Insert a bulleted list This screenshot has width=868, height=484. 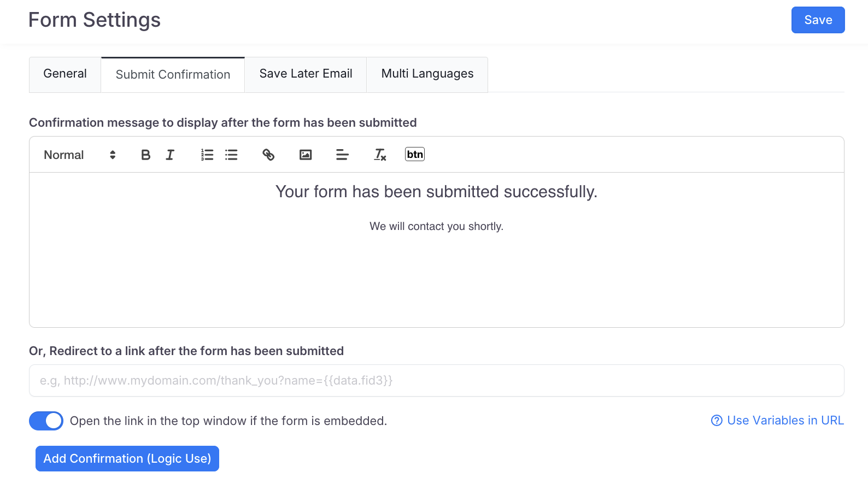[231, 155]
